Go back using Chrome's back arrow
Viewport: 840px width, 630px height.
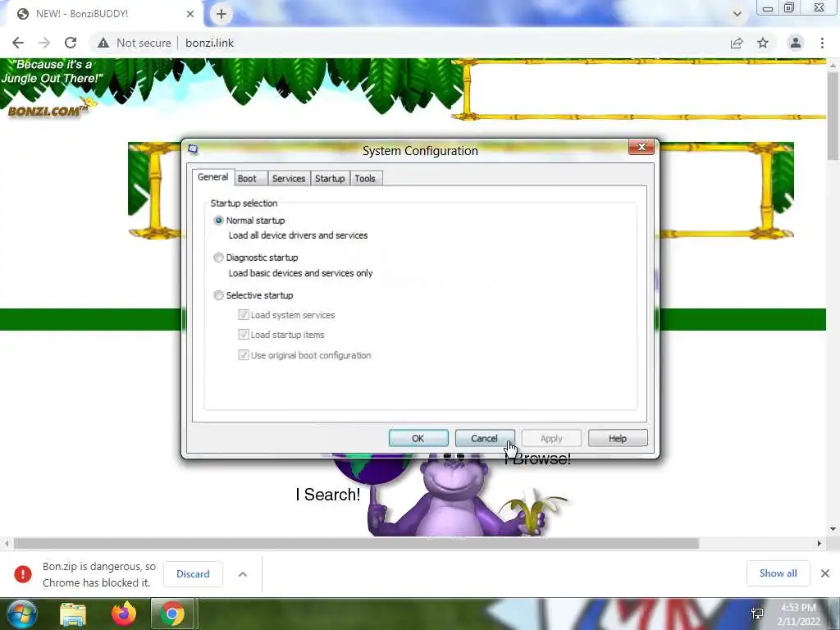[18, 43]
